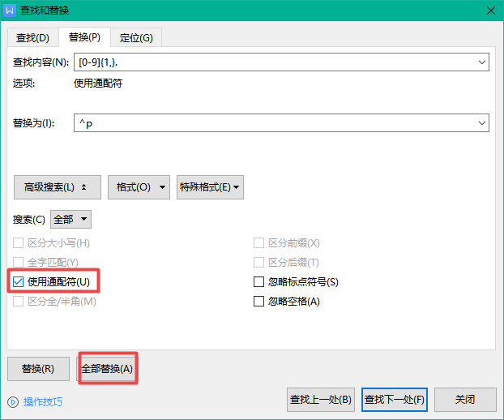The image size is (504, 420).
Task: Expand the 特殊格式 dropdown menu
Action: pos(210,187)
